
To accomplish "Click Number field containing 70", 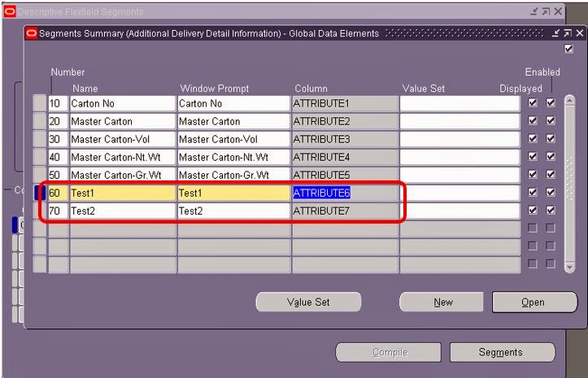I will point(58,211).
